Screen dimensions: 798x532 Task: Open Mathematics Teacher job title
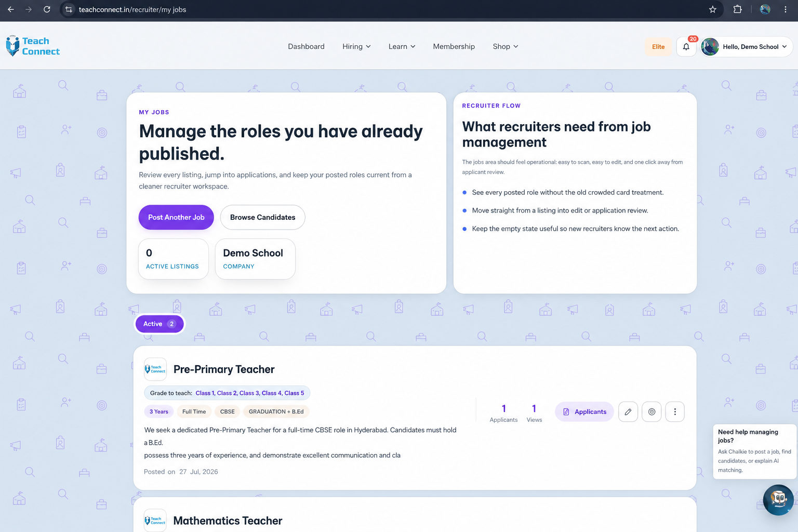pyautogui.click(x=228, y=521)
